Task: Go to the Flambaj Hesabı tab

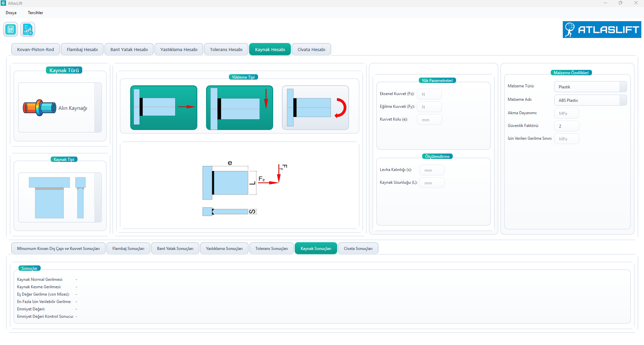Action: [82, 49]
